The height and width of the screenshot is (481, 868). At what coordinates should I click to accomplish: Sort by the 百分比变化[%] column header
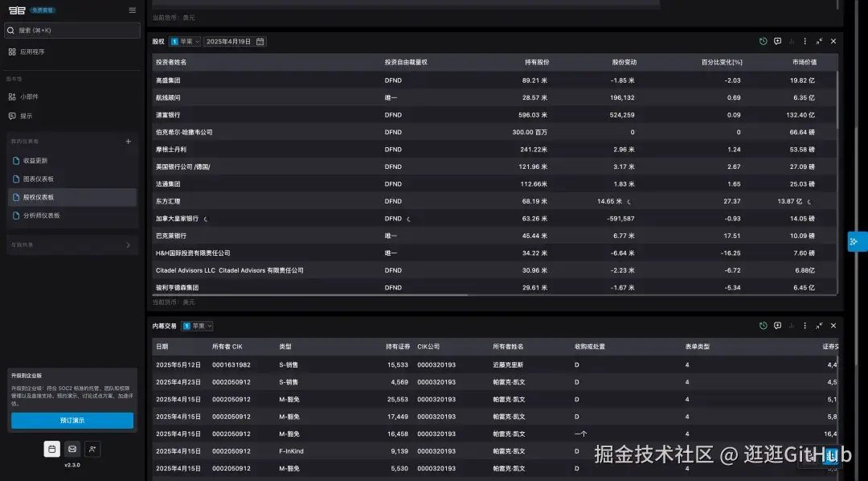[x=722, y=62]
